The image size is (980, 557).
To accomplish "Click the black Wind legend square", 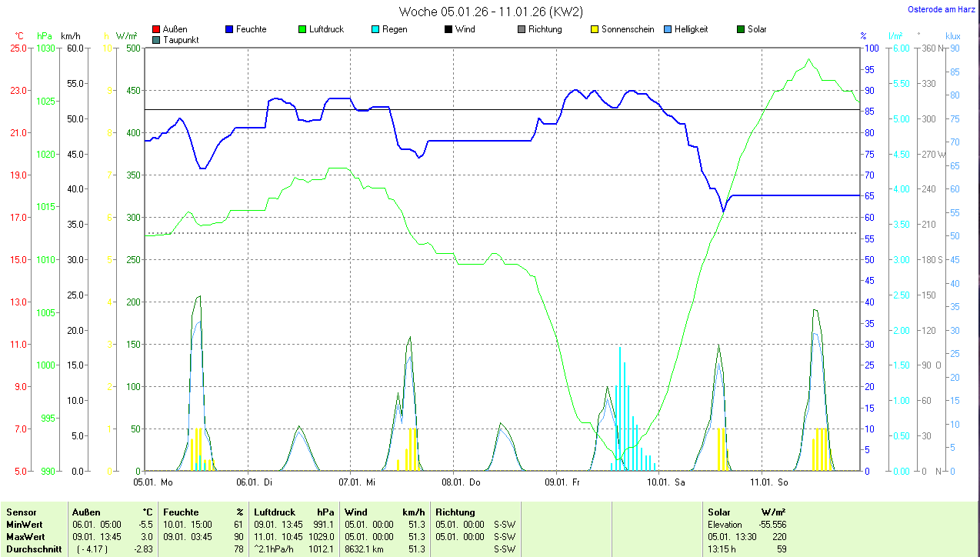I will pyautogui.click(x=448, y=29).
